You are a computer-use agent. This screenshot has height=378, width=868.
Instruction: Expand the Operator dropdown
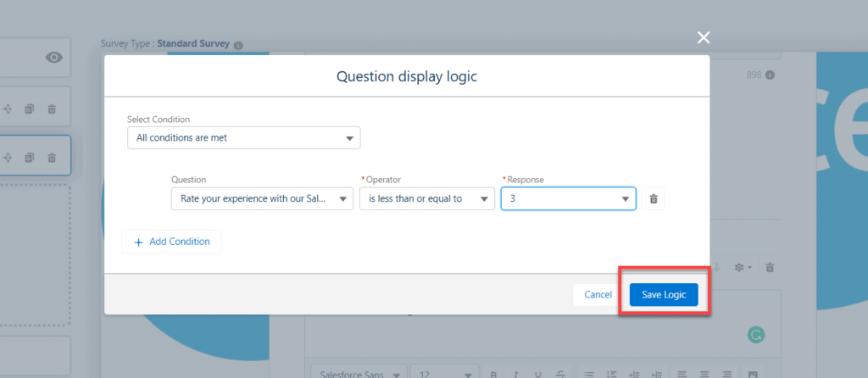[x=426, y=198]
